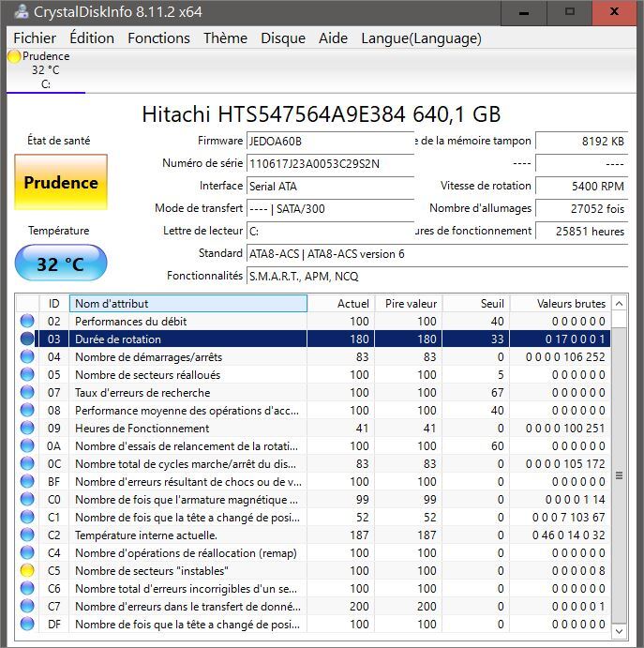Screen dimensions: 644x648
Task: Click the Standard field ATA8-ACS version 6
Action: click(x=438, y=254)
